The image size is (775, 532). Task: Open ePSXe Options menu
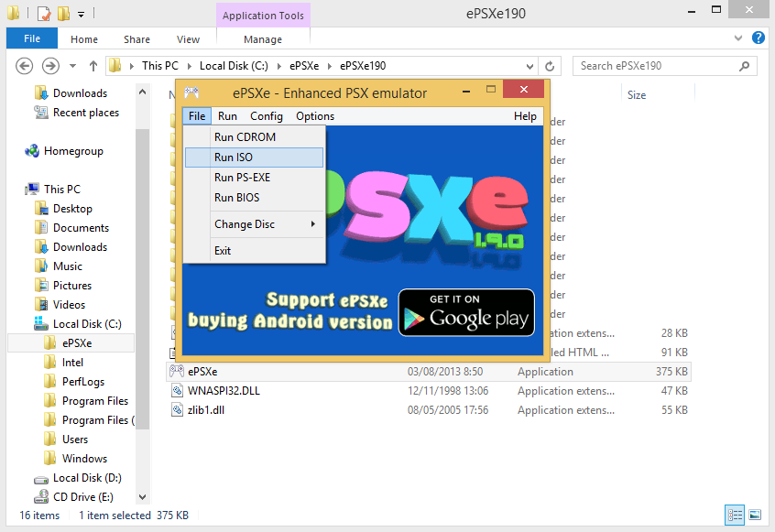point(315,116)
